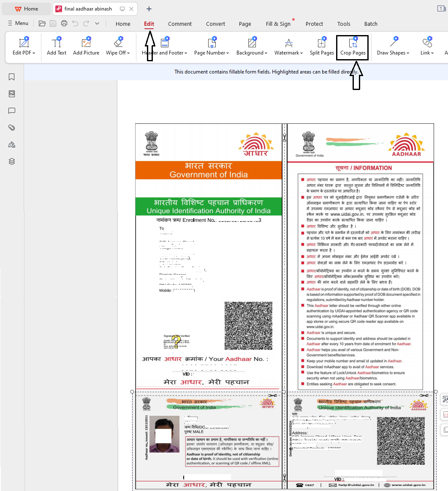Image resolution: width=448 pixels, height=491 pixels.
Task: Open the Layers sidebar panel
Action: click(x=11, y=161)
